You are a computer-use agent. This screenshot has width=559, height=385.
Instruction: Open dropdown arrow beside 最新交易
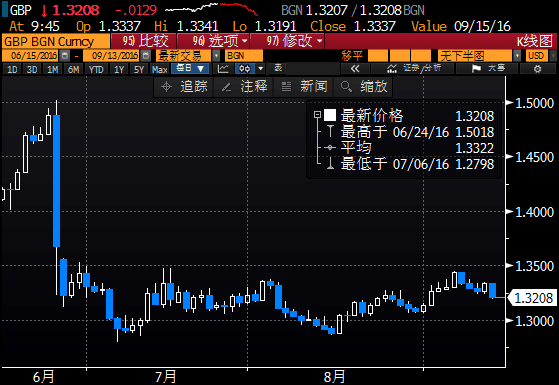[216, 56]
